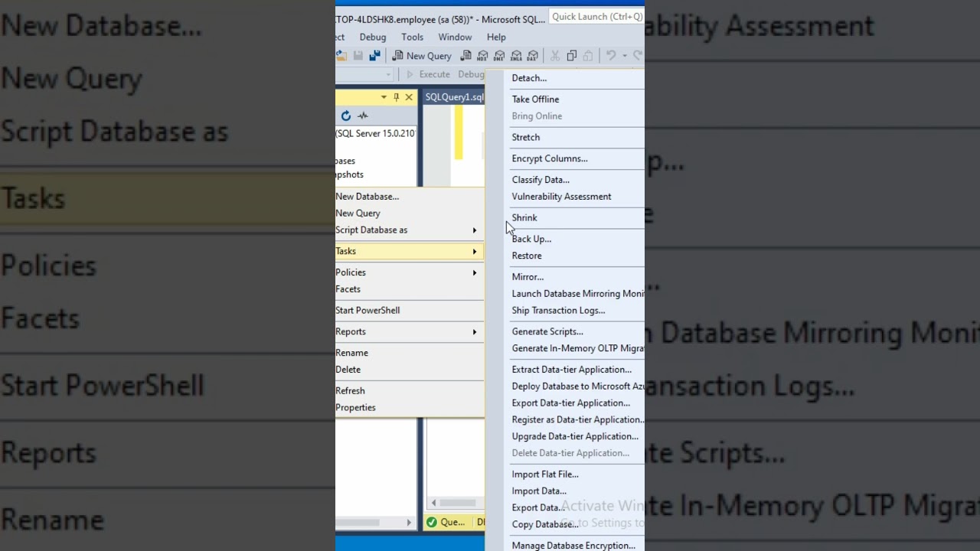The image size is (980, 551).
Task: Expand the Policies submenu
Action: [x=410, y=272]
